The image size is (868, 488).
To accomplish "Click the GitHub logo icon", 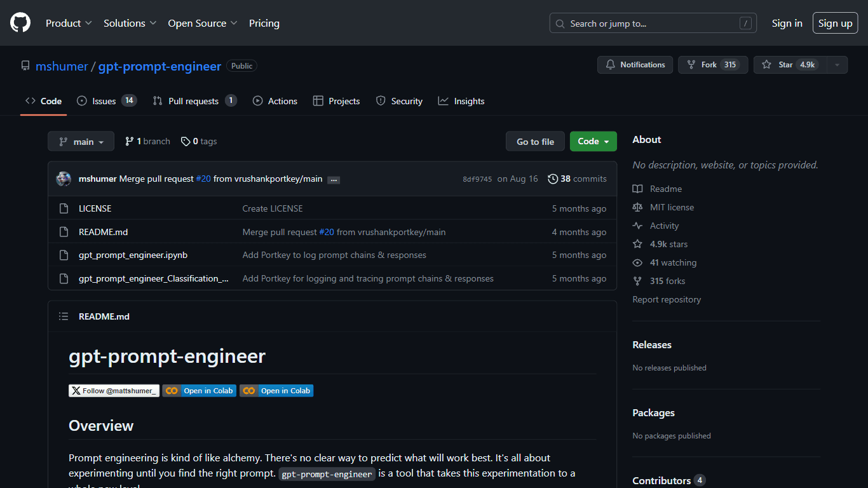I will click(20, 23).
